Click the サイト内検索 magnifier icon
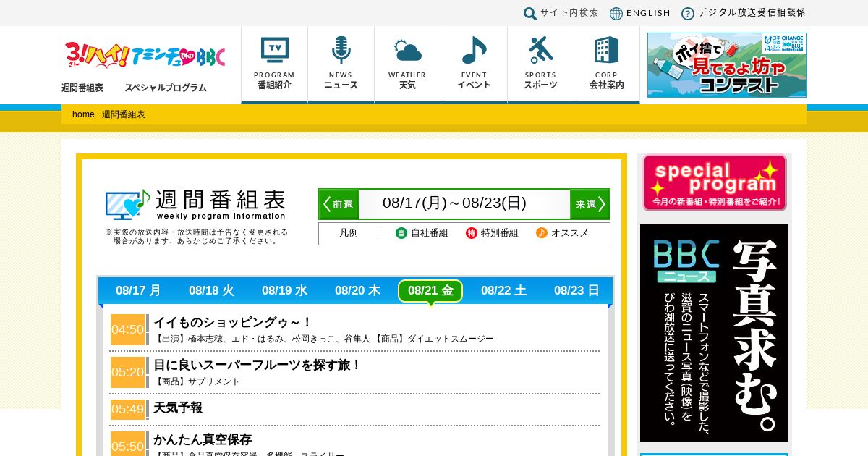The image size is (868, 456). [x=530, y=13]
